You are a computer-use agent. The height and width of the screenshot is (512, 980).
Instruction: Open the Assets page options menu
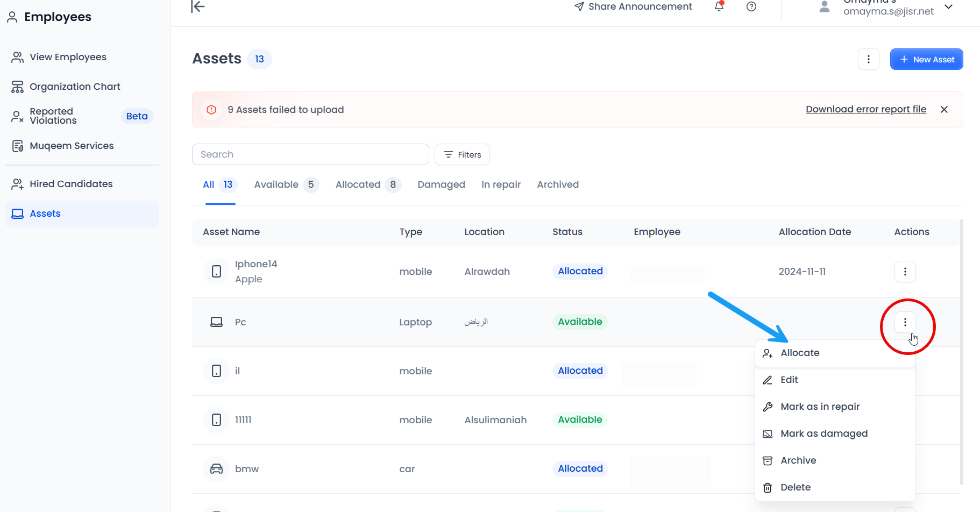point(868,59)
